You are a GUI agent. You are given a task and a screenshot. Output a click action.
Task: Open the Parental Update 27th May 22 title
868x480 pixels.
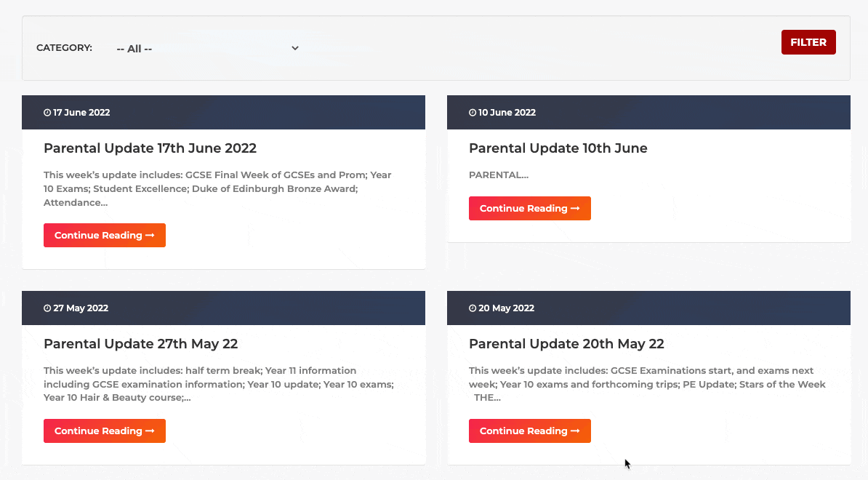tap(140, 344)
